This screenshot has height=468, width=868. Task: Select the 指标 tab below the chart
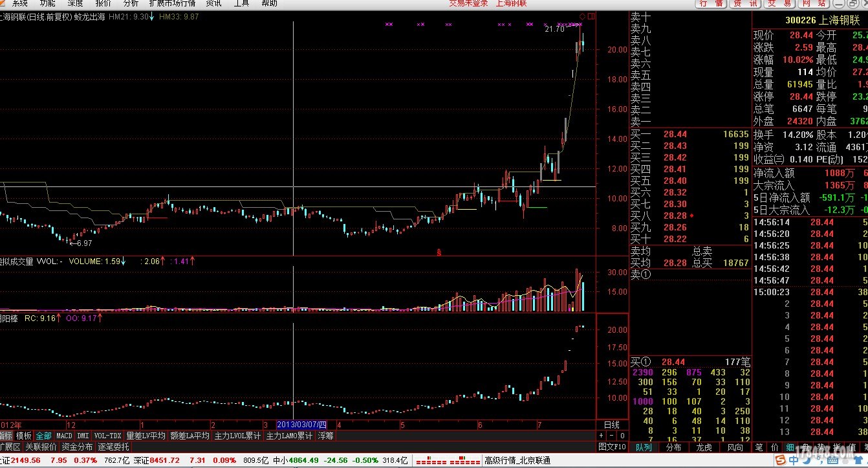point(6,436)
